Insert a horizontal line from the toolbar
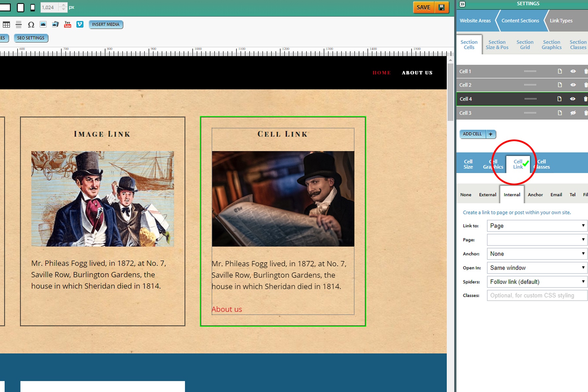Image resolution: width=588 pixels, height=392 pixels. (19, 24)
